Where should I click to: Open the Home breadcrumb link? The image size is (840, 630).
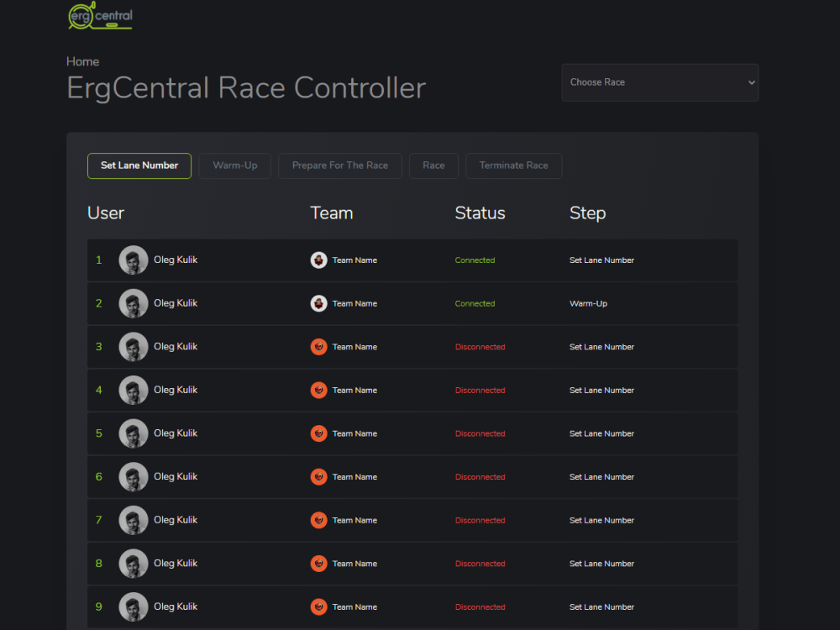tap(82, 61)
